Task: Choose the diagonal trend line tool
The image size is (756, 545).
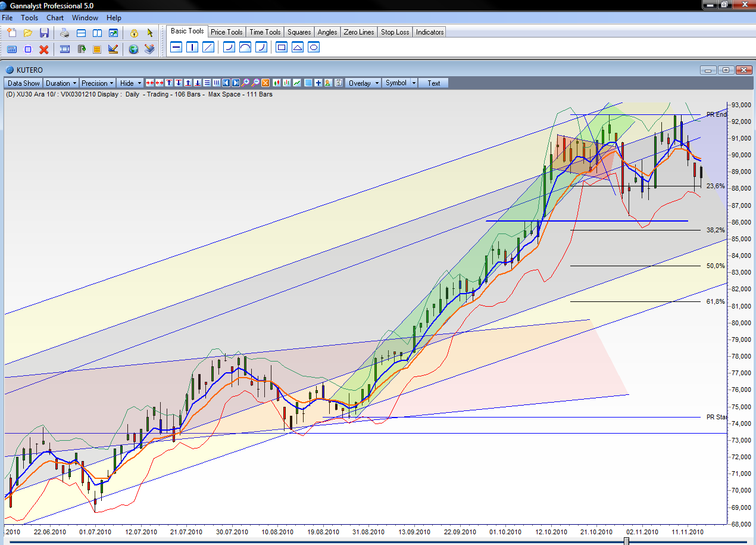Action: tap(208, 47)
